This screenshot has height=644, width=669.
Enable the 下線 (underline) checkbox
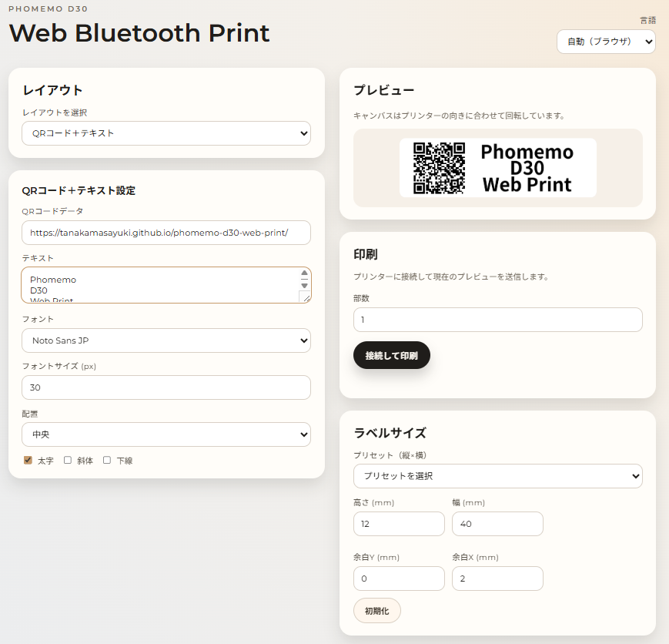tap(107, 460)
